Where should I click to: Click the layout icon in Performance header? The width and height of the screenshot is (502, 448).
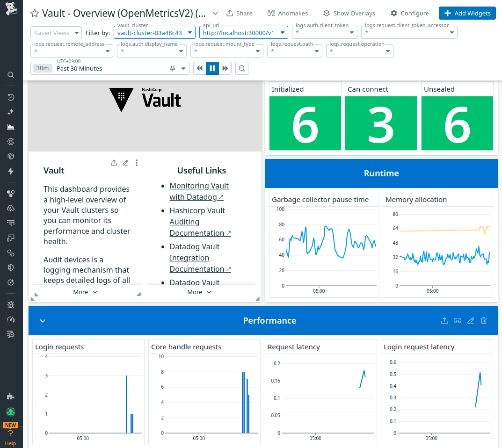pos(458,321)
